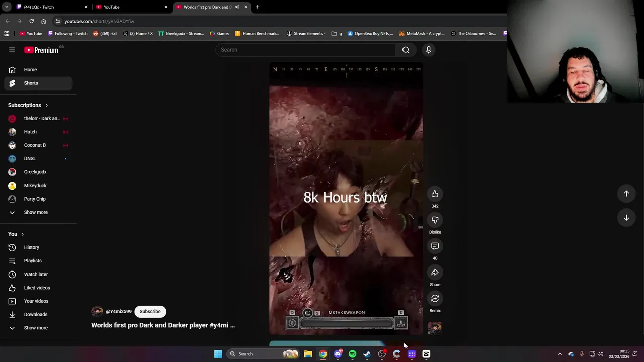Go back in browser history
The height and width of the screenshot is (362, 644).
[7, 21]
